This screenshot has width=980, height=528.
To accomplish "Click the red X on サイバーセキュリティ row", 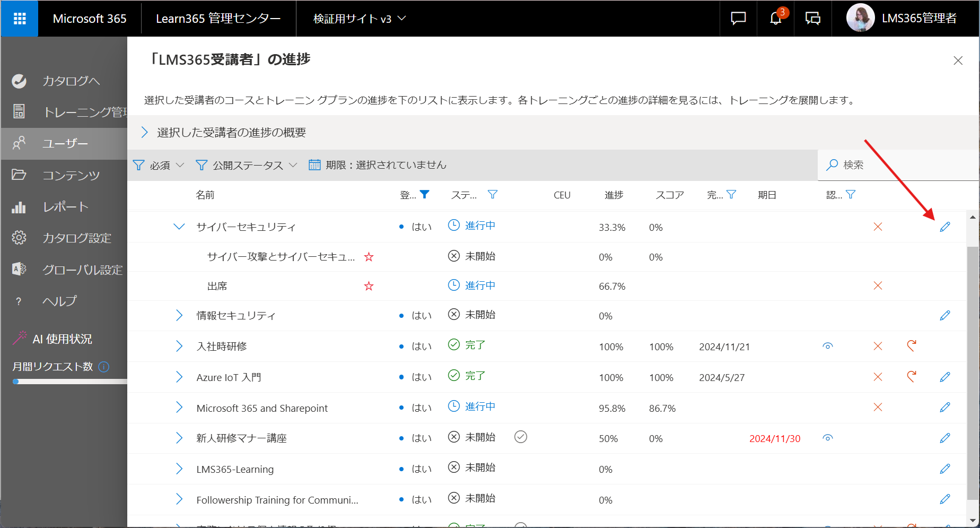I will [x=878, y=227].
